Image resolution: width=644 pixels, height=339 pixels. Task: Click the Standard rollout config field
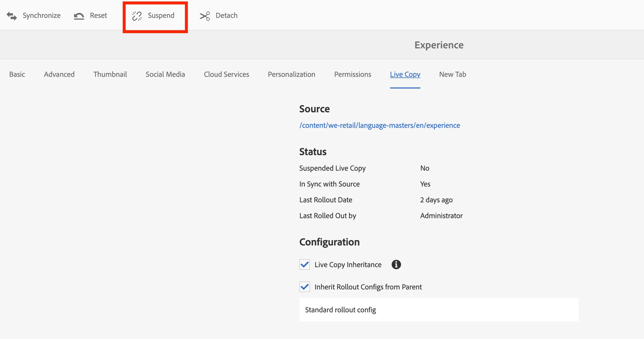(439, 310)
